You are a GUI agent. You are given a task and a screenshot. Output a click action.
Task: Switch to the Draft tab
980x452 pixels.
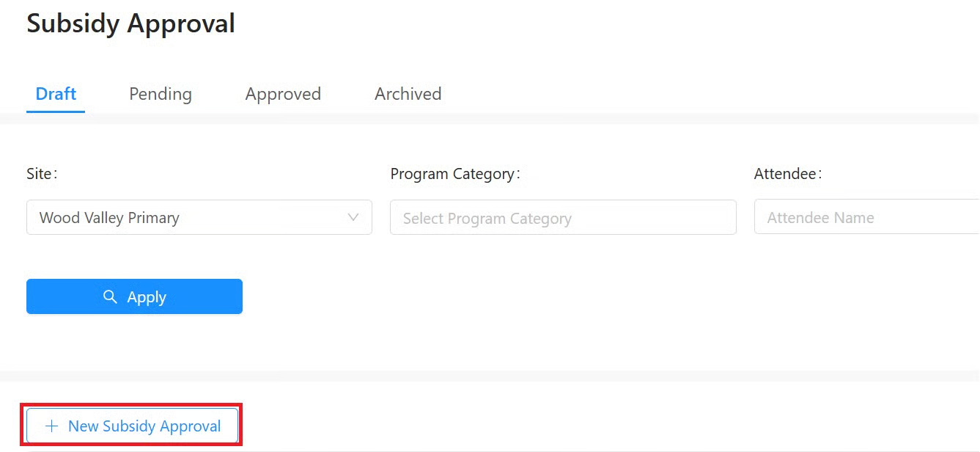(x=56, y=94)
